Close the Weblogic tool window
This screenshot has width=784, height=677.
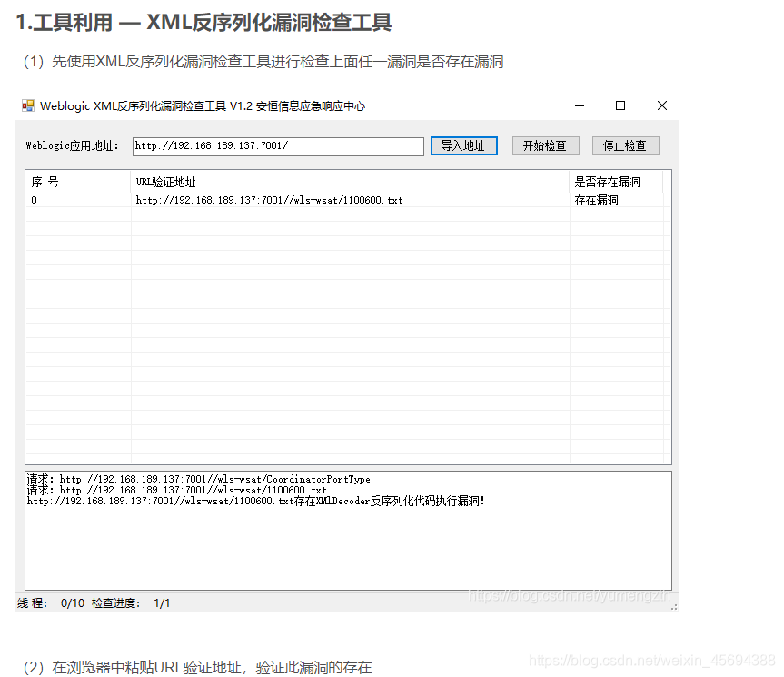coord(662,105)
